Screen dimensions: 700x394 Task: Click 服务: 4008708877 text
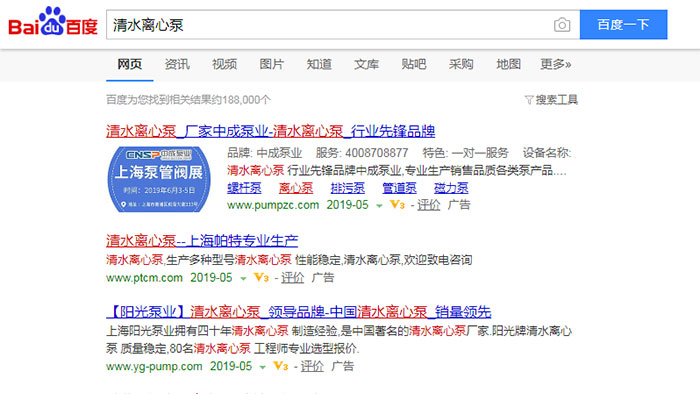point(362,153)
